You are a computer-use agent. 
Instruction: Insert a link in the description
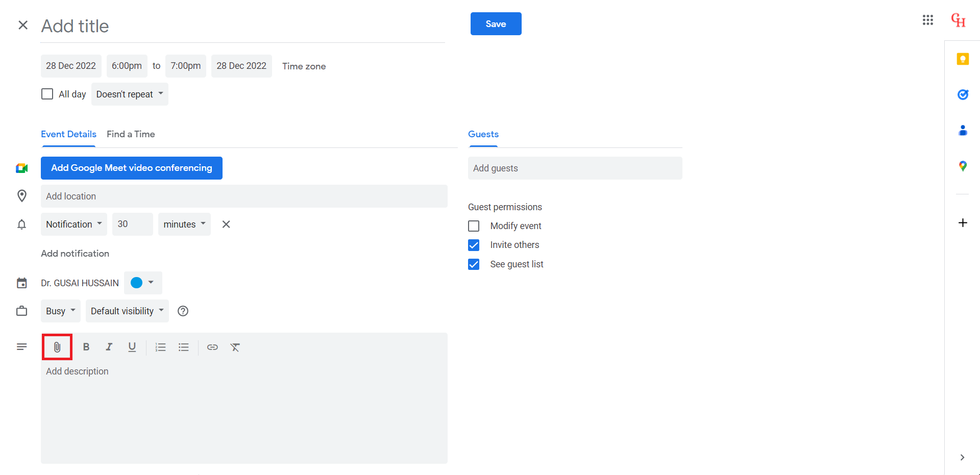tap(212, 347)
